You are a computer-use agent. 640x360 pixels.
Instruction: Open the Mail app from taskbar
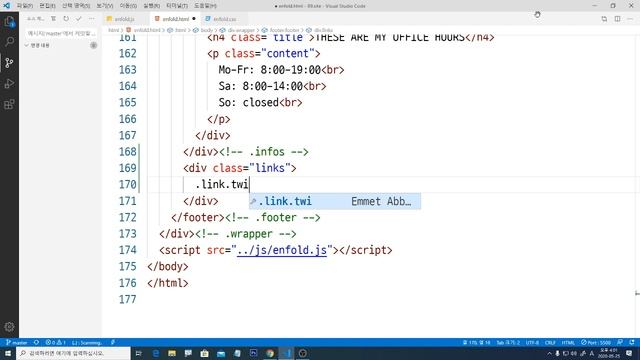[221, 353]
